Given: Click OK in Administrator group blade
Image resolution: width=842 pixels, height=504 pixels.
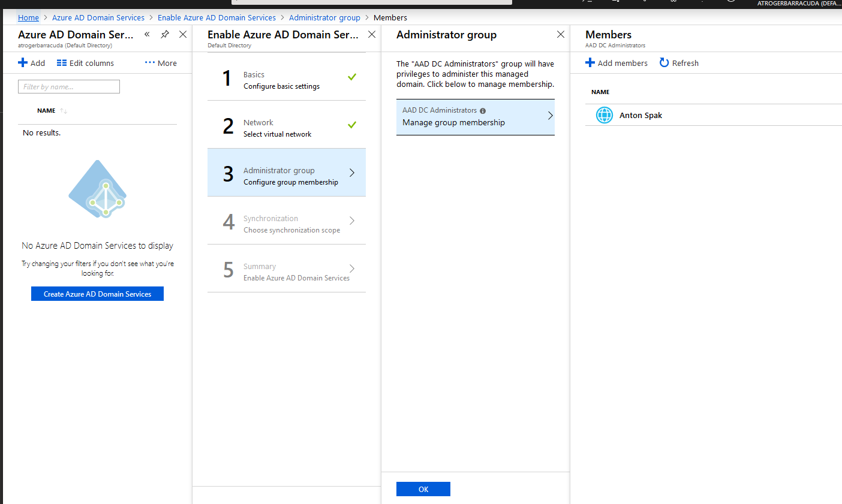Looking at the screenshot, I should point(423,489).
